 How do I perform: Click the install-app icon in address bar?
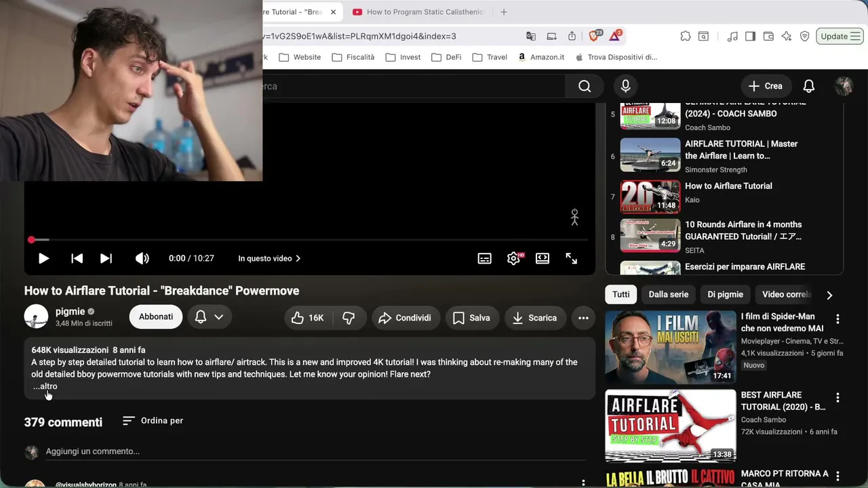552,36
